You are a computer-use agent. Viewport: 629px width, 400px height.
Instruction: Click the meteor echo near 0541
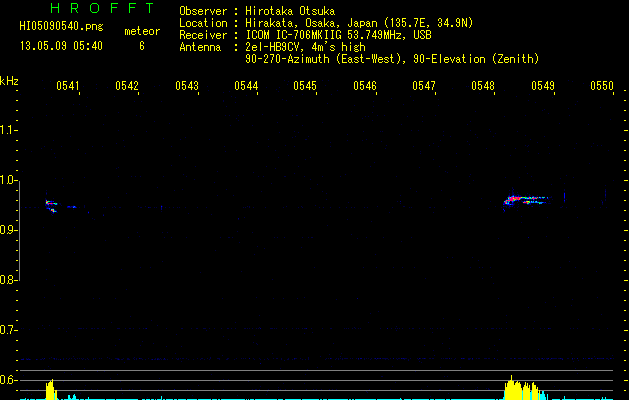tap(51, 206)
